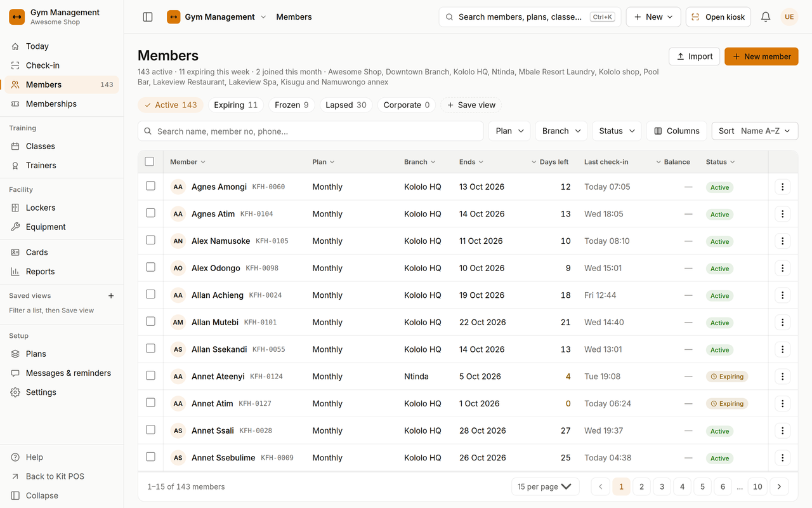
Task: Open row actions for Annet Ssebulime
Action: pyautogui.click(x=782, y=458)
